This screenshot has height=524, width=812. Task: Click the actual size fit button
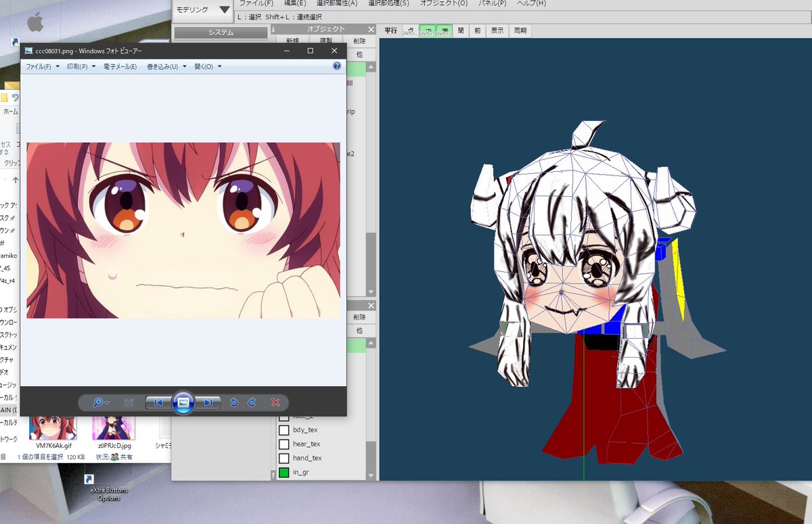(129, 402)
